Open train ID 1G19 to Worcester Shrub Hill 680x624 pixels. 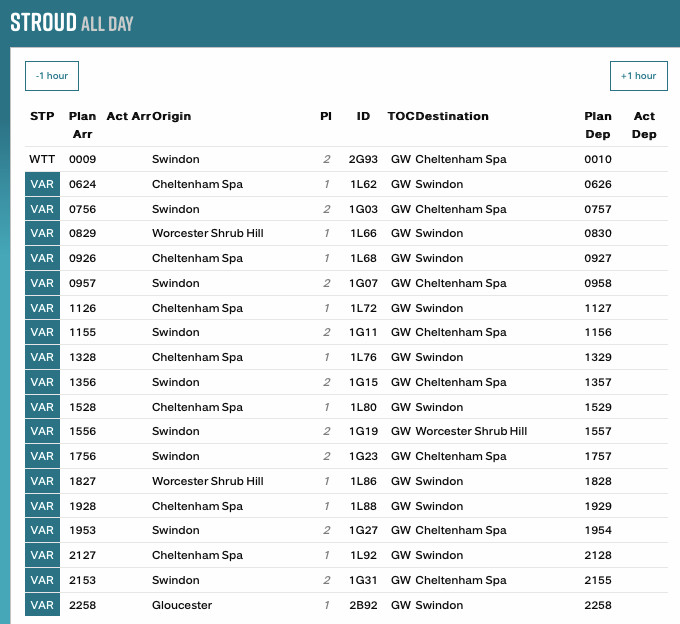tap(363, 432)
